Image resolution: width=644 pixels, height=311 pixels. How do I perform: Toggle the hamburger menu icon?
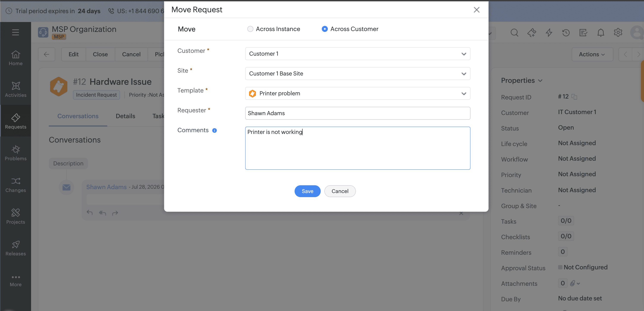coord(16,32)
